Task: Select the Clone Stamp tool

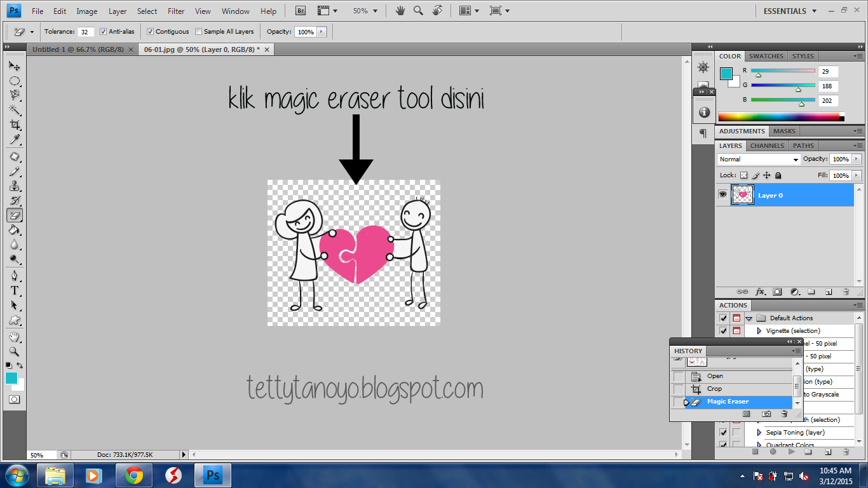Action: (x=15, y=186)
